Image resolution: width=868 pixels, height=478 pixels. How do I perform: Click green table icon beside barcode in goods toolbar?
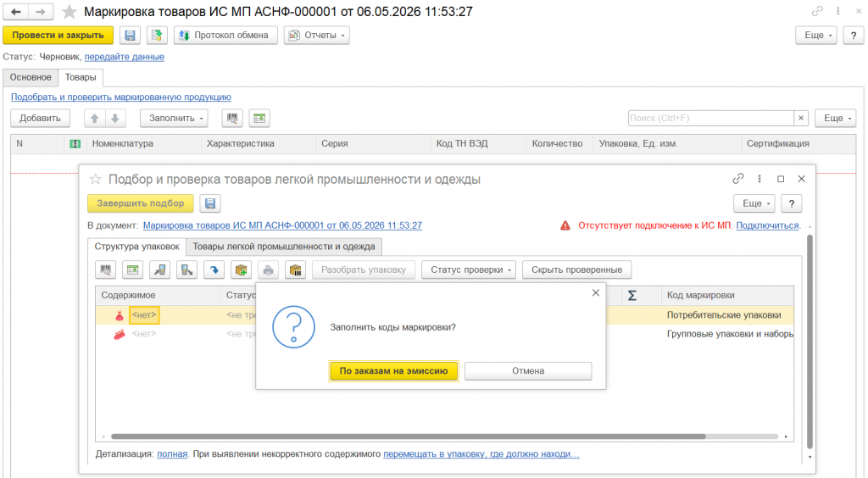point(259,119)
